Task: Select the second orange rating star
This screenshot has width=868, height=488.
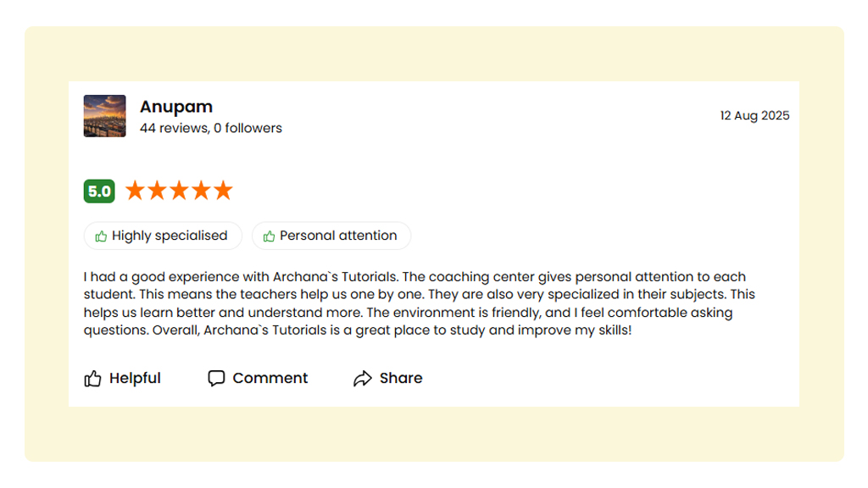Action: 157,191
